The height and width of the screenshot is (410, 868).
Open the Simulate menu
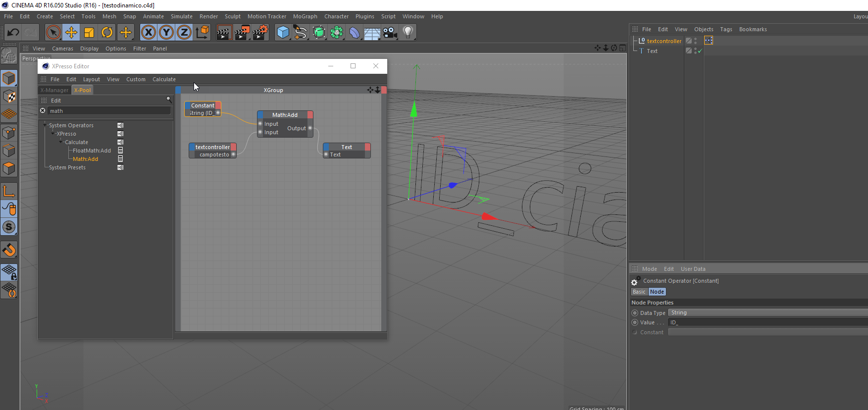coord(182,16)
